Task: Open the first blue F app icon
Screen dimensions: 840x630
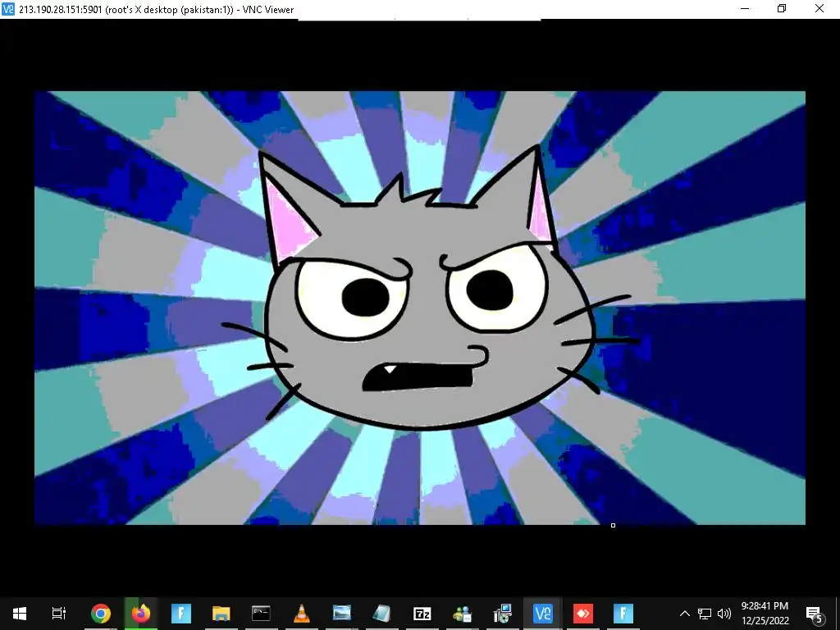Action: (x=181, y=614)
